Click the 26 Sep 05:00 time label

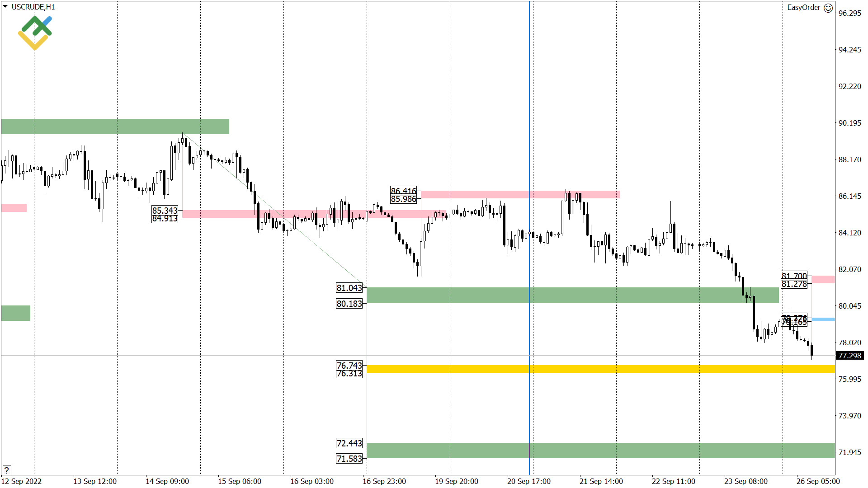click(x=818, y=481)
